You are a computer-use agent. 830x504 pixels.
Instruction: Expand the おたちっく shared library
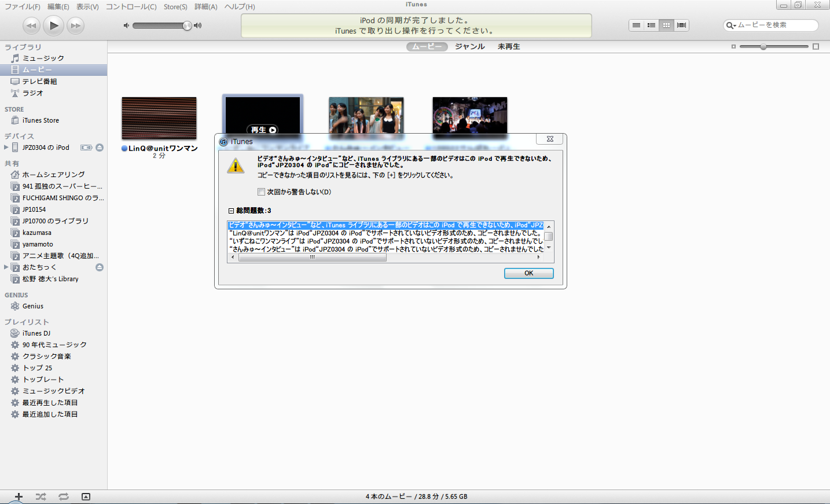6,267
